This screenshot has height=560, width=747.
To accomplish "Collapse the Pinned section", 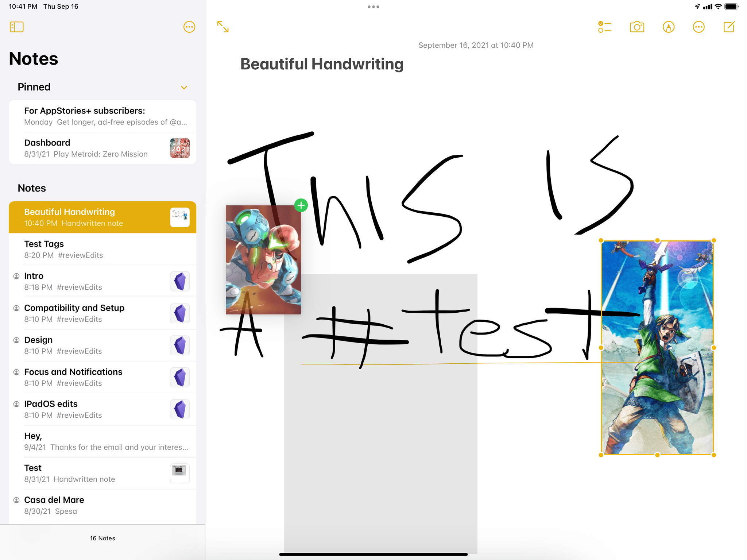I will 184,88.
